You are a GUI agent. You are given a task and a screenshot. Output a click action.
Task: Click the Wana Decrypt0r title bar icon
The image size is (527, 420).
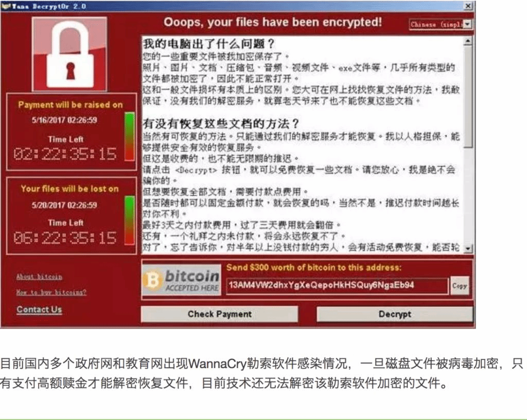(6, 6)
